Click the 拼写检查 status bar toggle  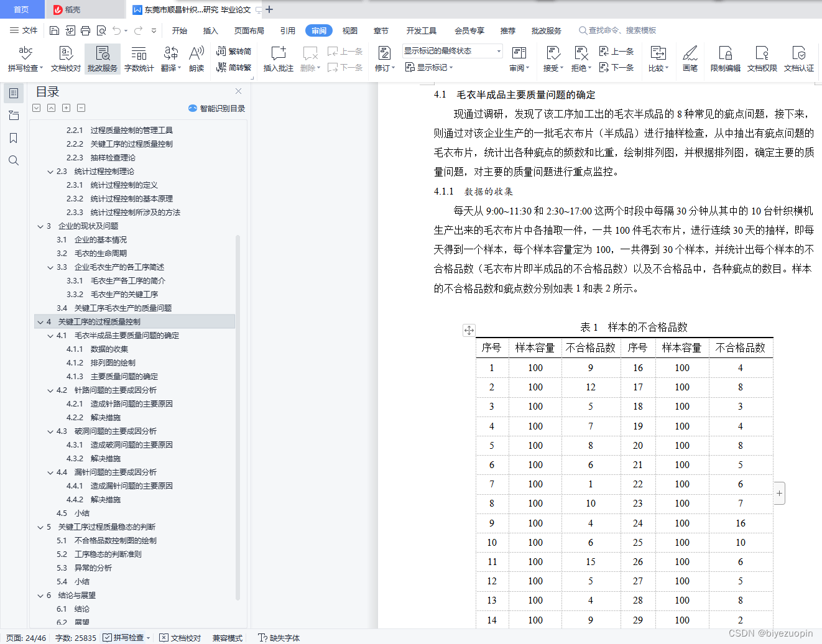[127, 638]
